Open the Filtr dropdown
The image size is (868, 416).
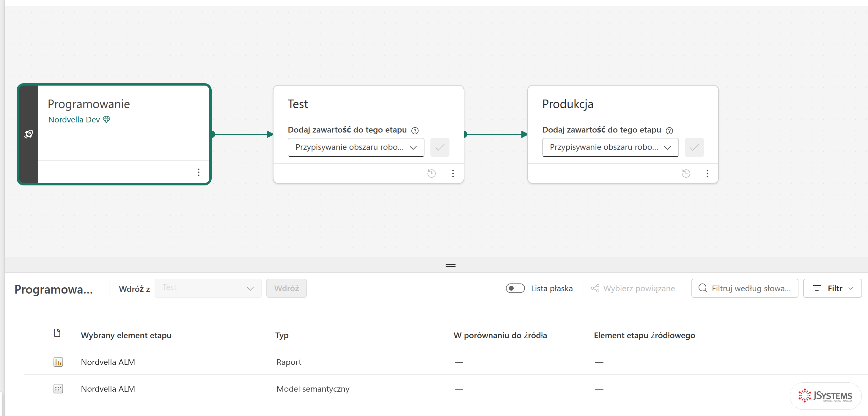pyautogui.click(x=832, y=288)
